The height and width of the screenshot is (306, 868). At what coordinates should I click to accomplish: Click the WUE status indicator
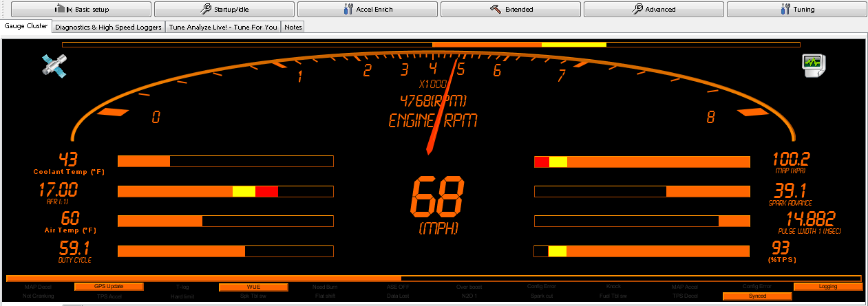click(253, 287)
